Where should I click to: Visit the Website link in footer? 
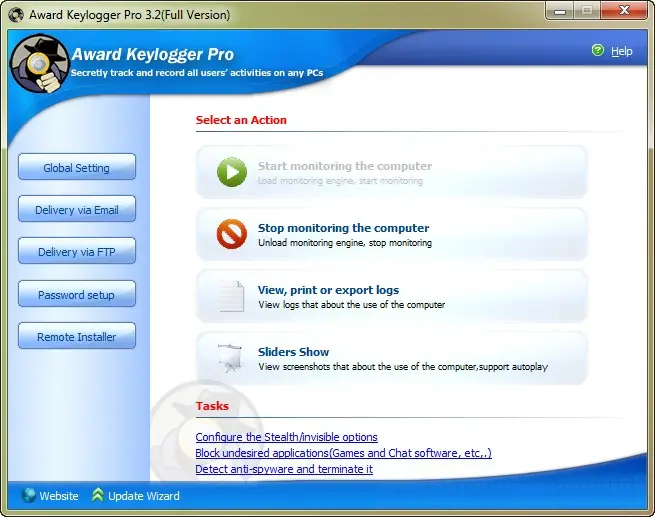[59, 496]
